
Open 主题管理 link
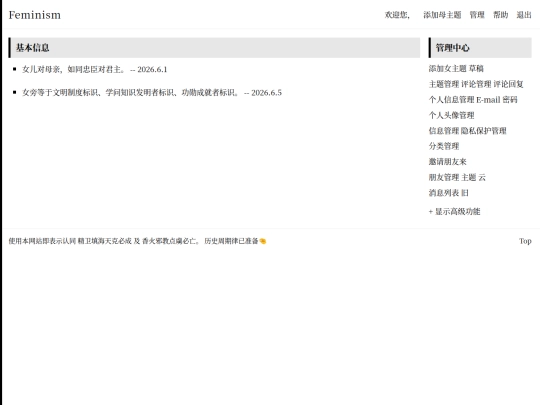pyautogui.click(x=444, y=84)
